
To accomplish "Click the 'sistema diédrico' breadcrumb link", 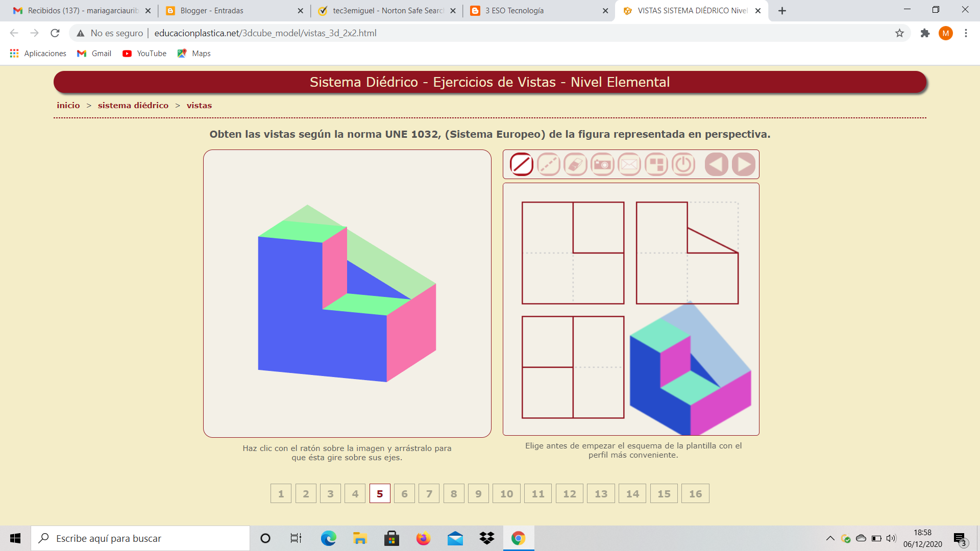I will click(x=133, y=105).
